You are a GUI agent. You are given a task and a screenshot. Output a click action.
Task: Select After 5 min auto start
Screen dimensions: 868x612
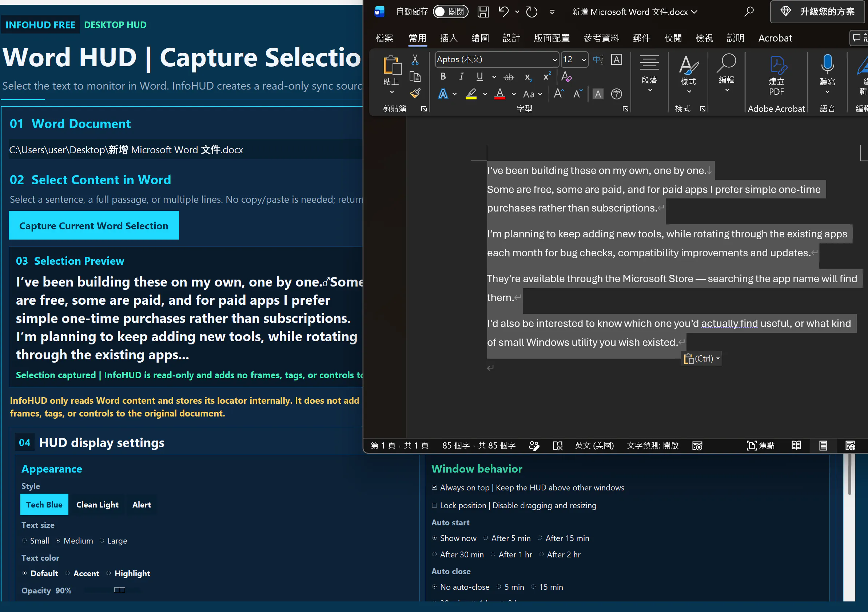tap(486, 538)
